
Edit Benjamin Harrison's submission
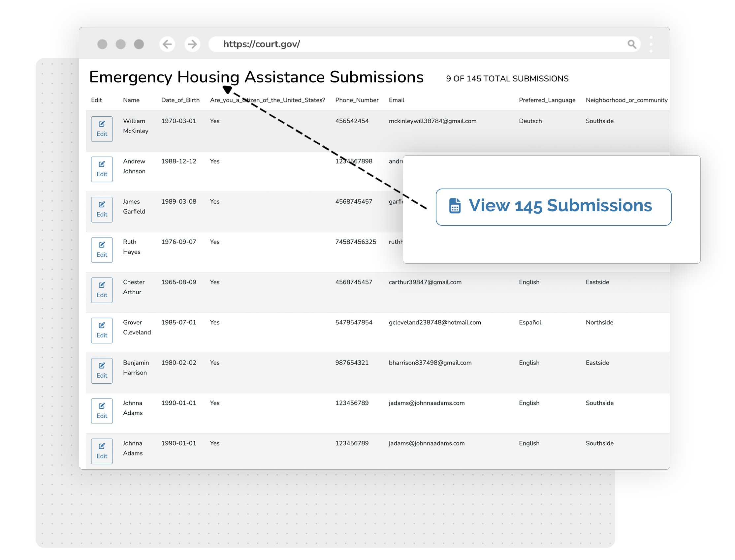coord(102,371)
